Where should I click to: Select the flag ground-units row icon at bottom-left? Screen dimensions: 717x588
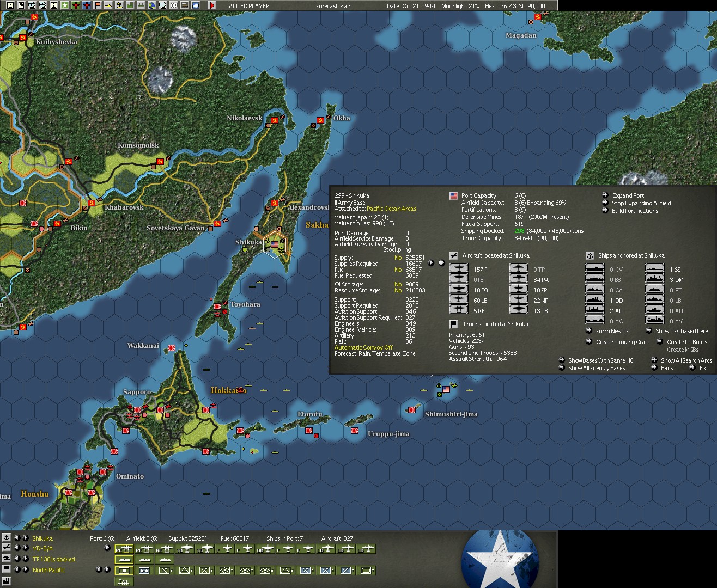6,569
